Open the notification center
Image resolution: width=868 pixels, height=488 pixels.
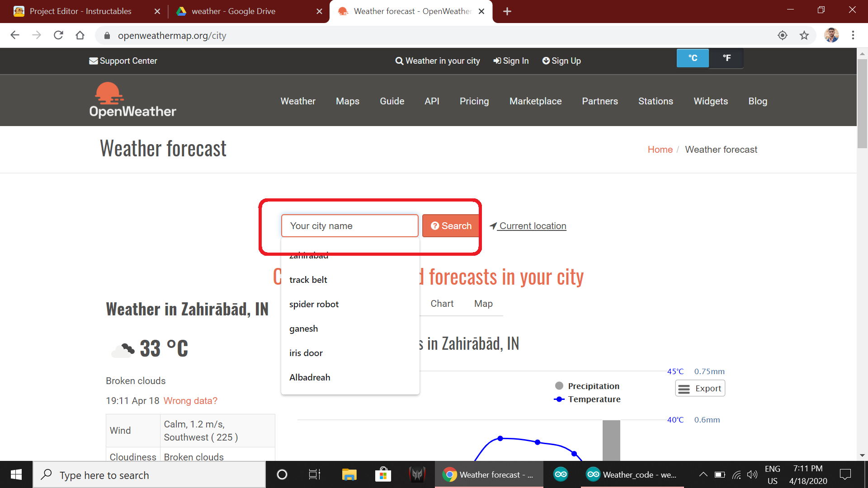[x=845, y=474]
